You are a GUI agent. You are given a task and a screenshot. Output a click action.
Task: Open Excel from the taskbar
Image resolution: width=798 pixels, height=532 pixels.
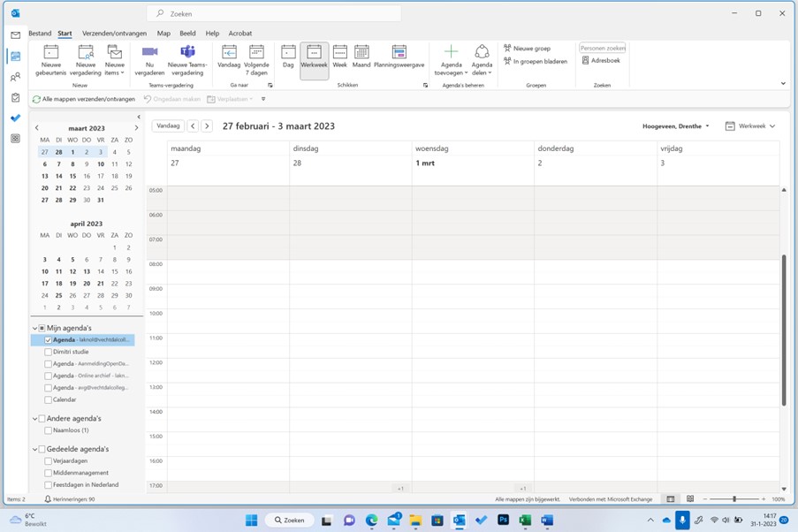click(x=525, y=520)
